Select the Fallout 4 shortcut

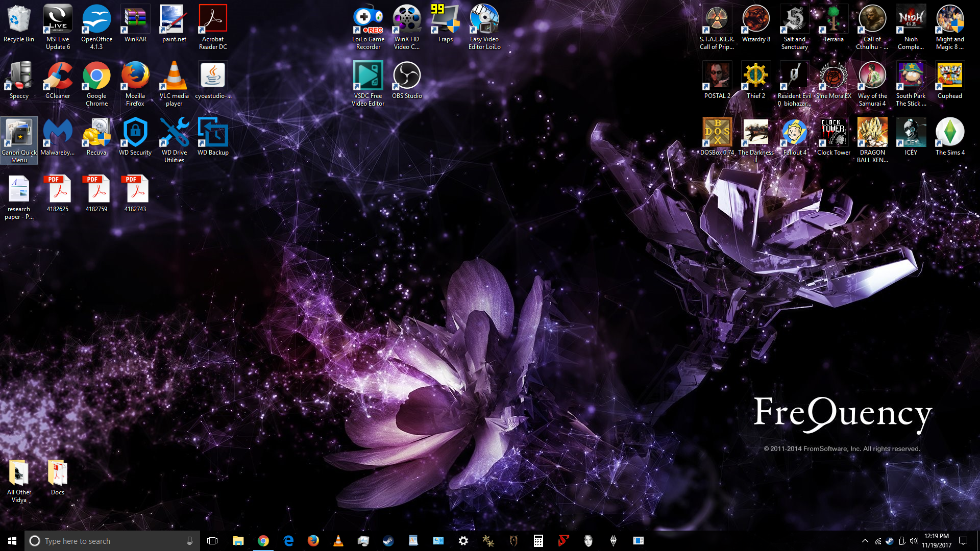[x=795, y=137]
